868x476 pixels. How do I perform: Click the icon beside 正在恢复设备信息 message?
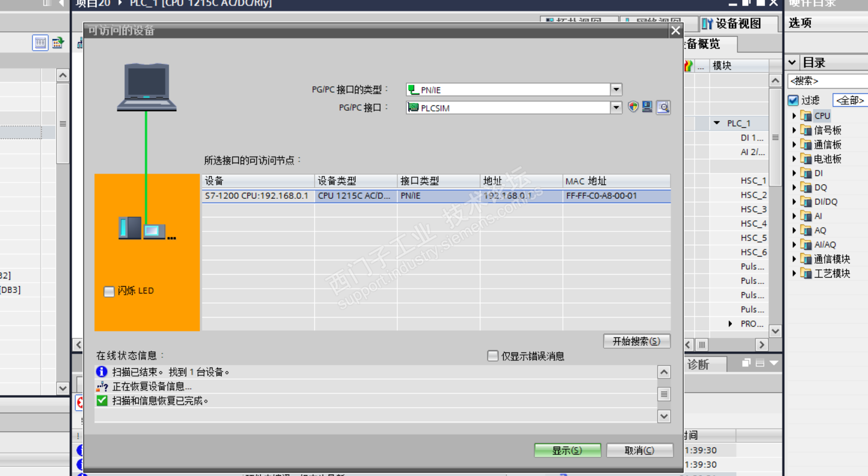click(102, 386)
